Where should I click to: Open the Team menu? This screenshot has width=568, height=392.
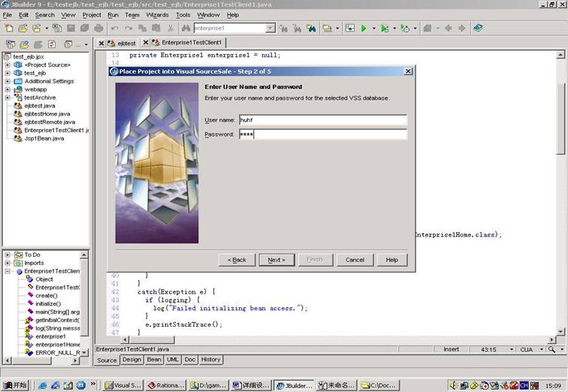pyautogui.click(x=132, y=15)
